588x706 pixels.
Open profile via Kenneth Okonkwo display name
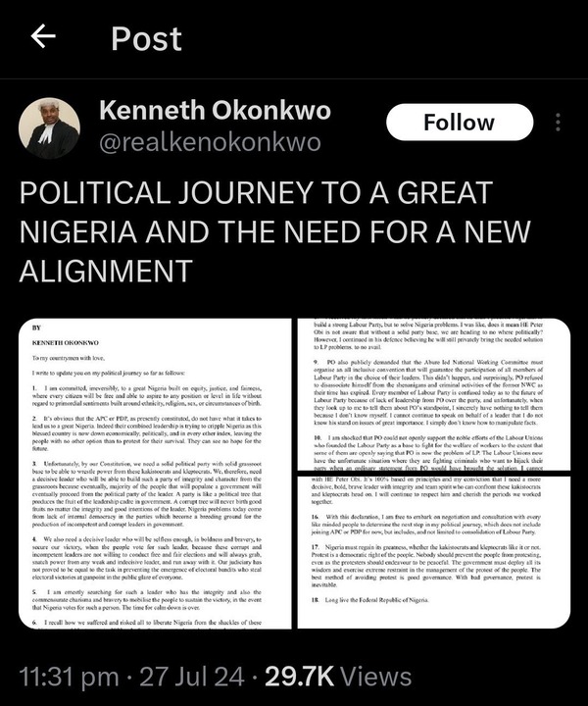click(215, 111)
